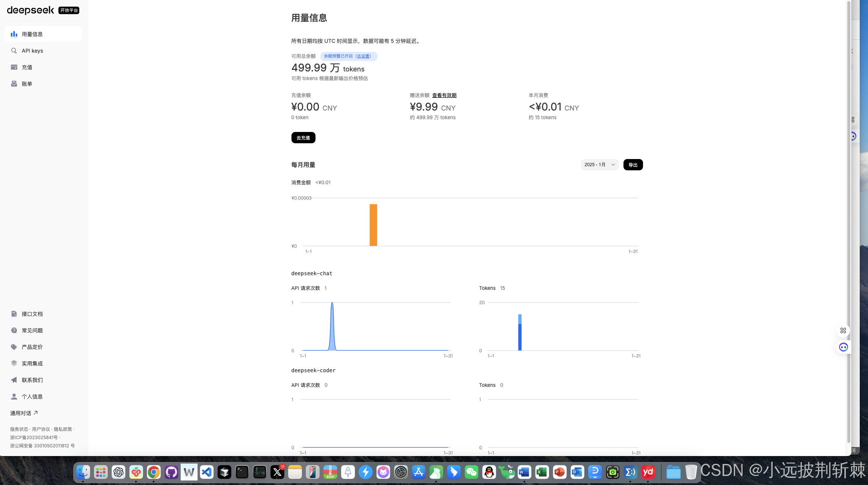
Task: Open Microsoft Excel from the dock
Action: (542, 472)
